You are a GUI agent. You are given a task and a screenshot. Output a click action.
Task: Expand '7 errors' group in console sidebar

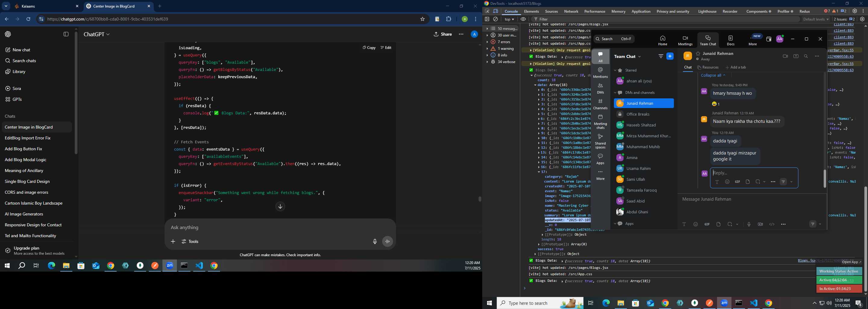(487, 42)
